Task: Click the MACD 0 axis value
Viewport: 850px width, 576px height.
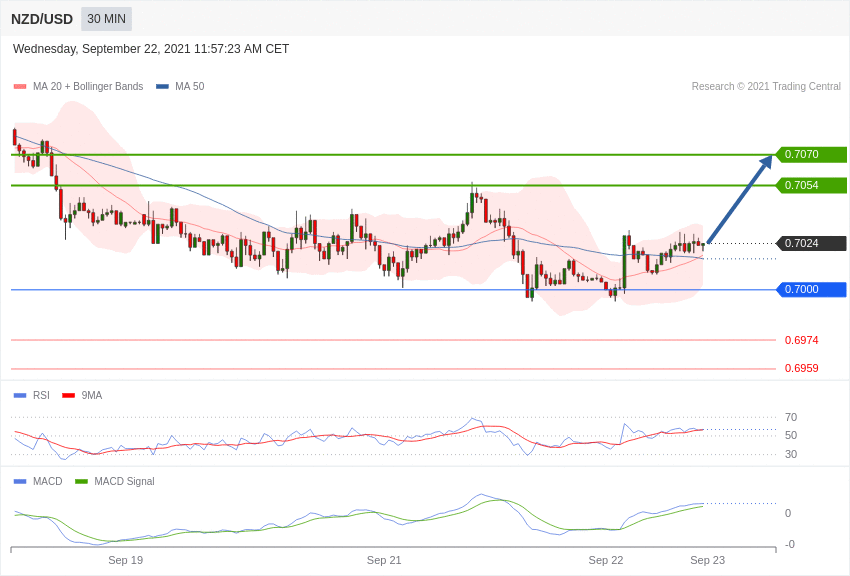Action: [788, 513]
